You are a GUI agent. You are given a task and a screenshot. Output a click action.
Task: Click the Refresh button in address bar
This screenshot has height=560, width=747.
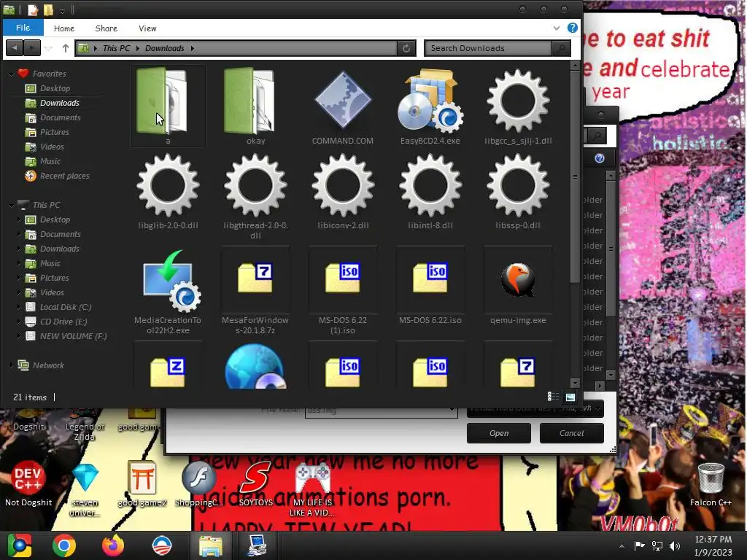[406, 48]
